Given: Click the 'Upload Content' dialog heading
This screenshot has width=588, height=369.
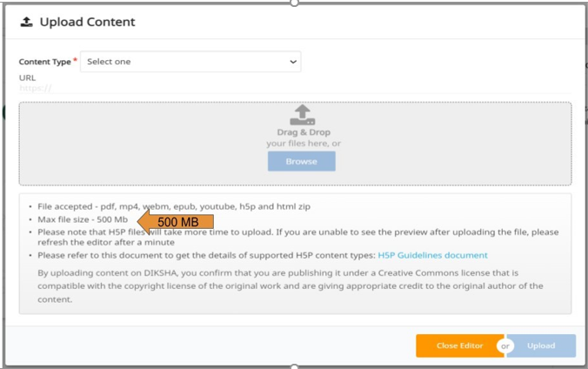Looking at the screenshot, I should (x=87, y=22).
